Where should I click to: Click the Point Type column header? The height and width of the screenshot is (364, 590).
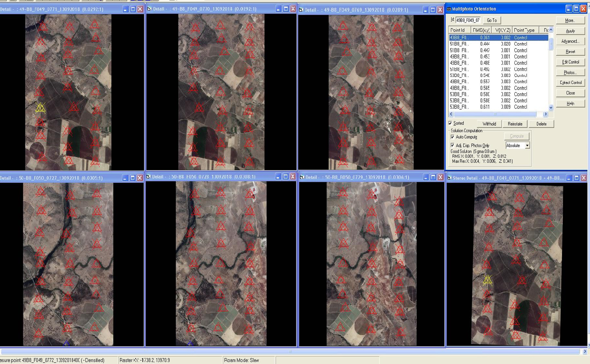pos(524,30)
